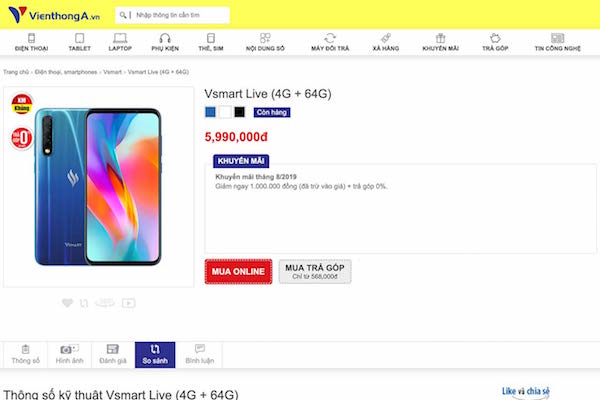Click the search input field
This screenshot has width=600, height=400.
[x=177, y=16]
